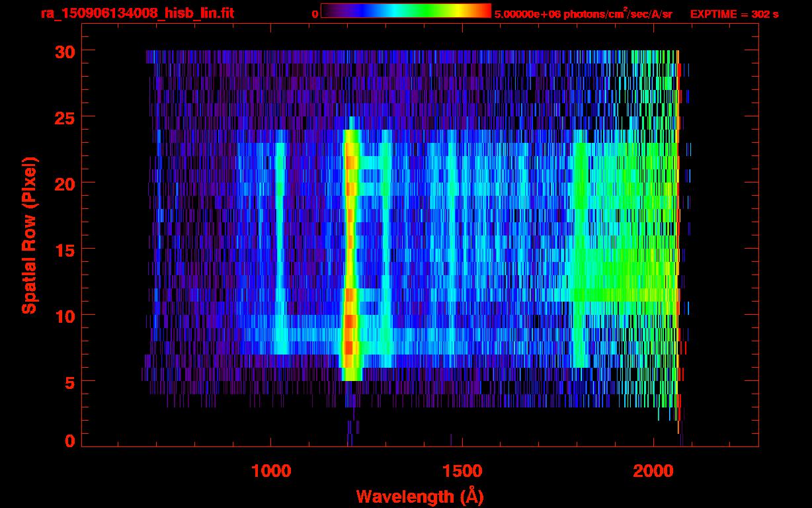Click the colorbar minimum value 0 label

pyautogui.click(x=315, y=14)
